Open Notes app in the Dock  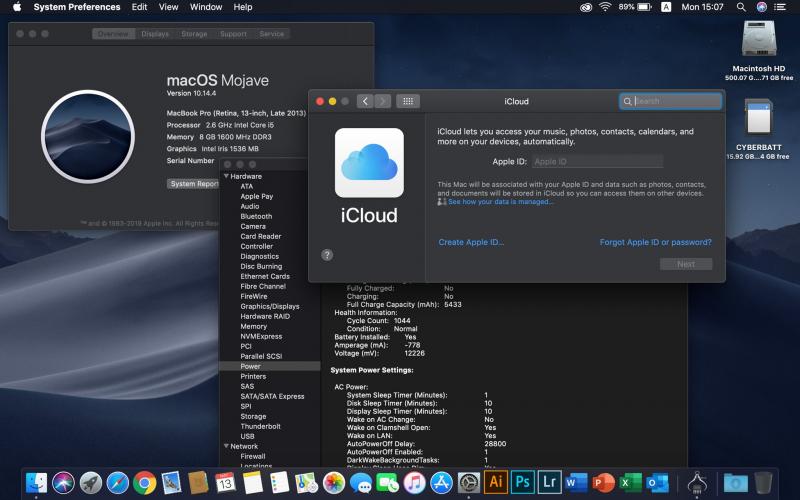(253, 483)
